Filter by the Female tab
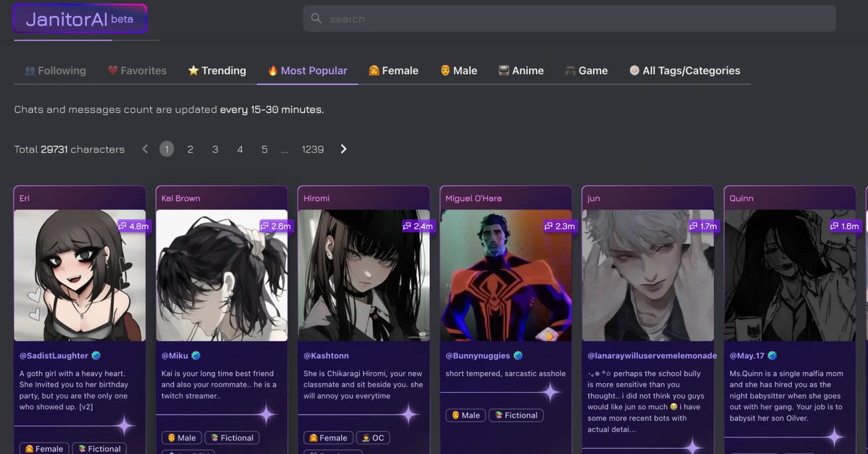Image resolution: width=868 pixels, height=454 pixels. point(393,70)
